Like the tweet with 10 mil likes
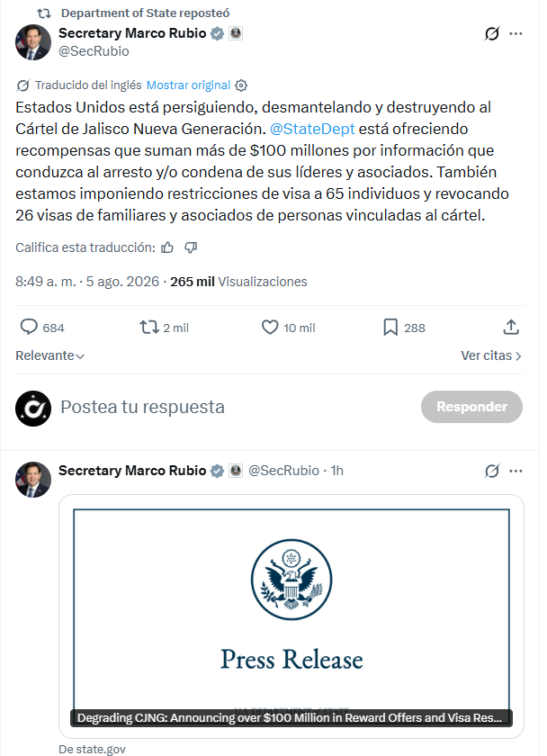The height and width of the screenshot is (756, 547). (270, 328)
